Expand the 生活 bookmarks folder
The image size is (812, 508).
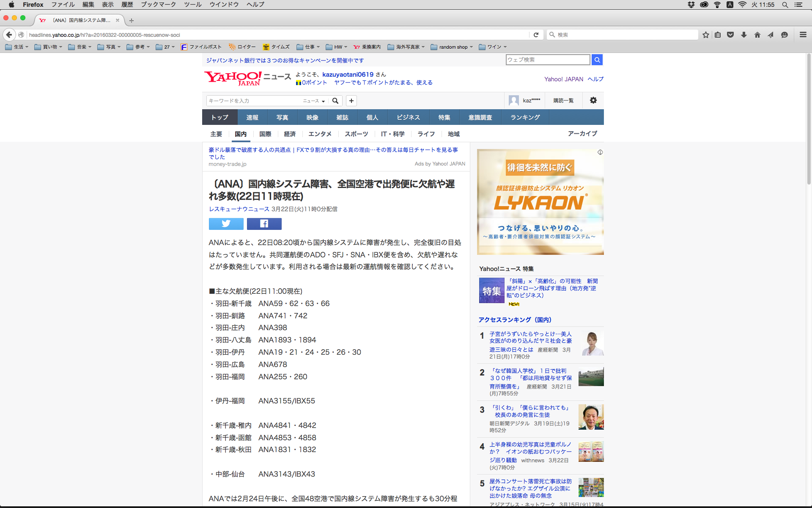(x=17, y=47)
